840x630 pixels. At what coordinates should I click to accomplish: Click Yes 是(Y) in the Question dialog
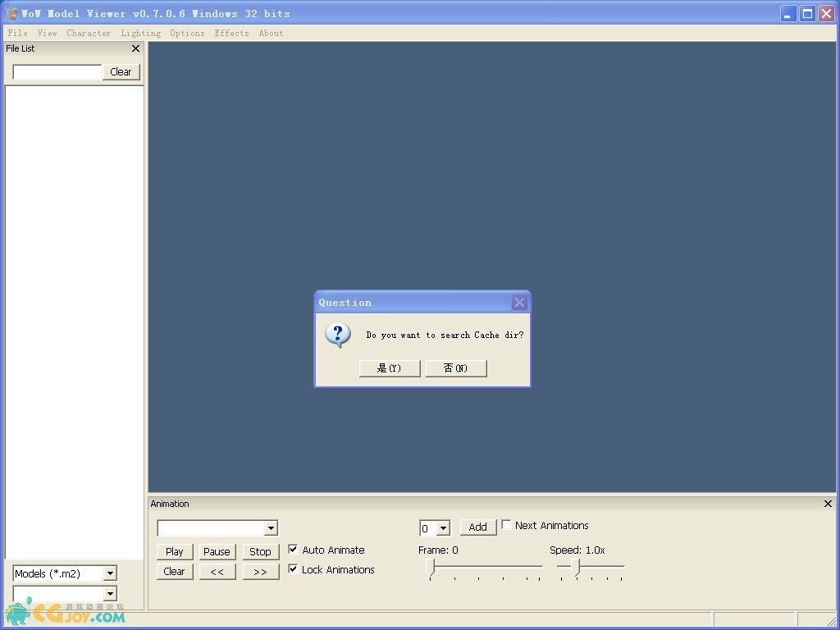(390, 368)
